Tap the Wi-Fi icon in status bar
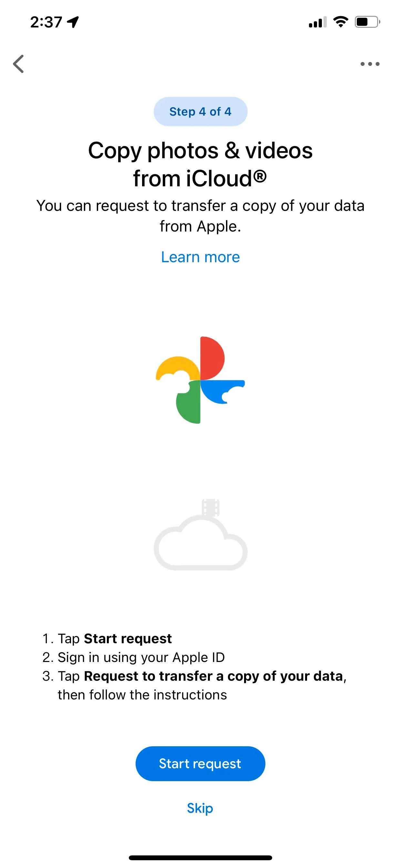Screen dimensions: 401x868 click(x=340, y=22)
